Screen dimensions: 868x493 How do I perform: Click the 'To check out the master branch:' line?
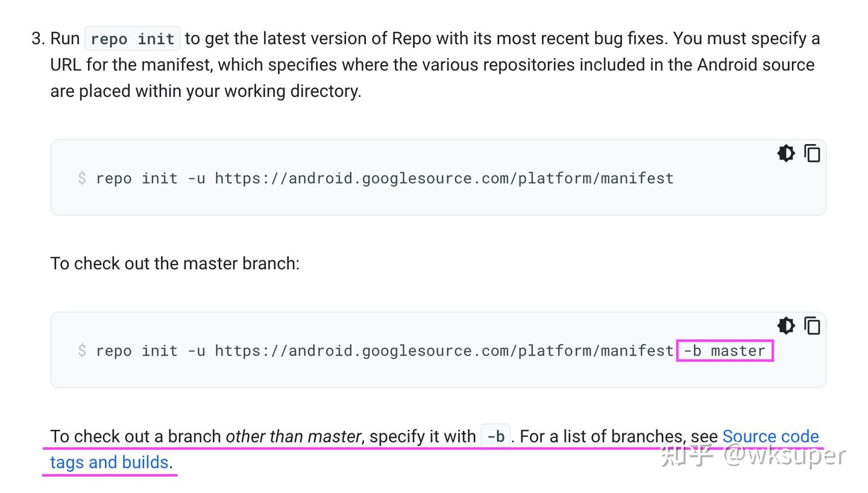pyautogui.click(x=175, y=263)
